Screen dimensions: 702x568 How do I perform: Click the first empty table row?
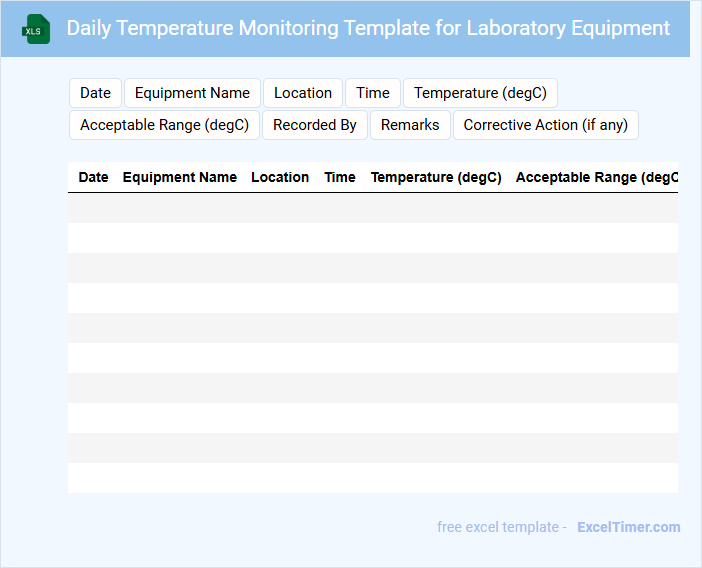point(372,208)
